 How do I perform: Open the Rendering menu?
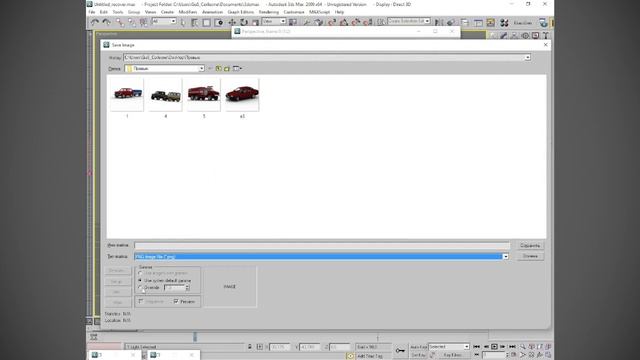pos(269,12)
